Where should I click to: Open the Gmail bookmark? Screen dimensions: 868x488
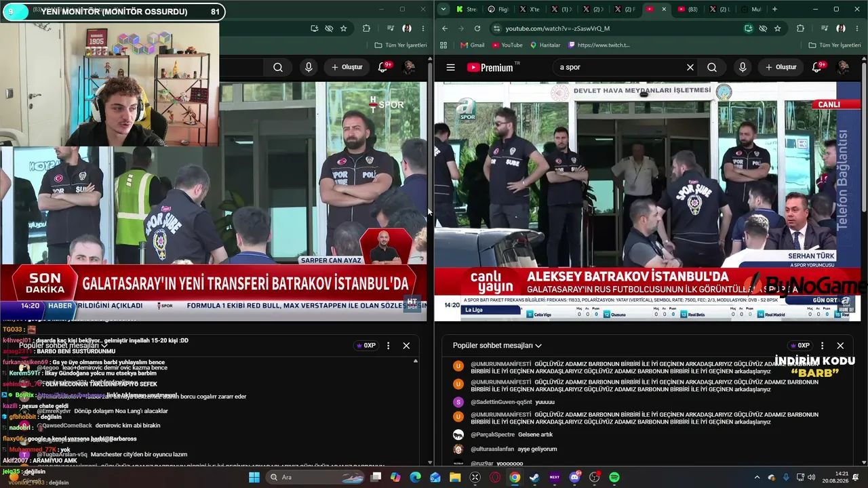pyautogui.click(x=472, y=45)
